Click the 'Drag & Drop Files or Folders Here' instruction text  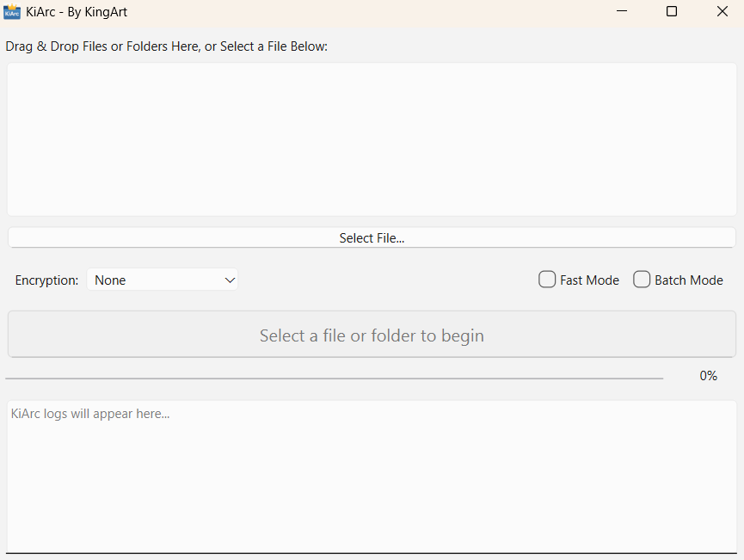tap(166, 46)
